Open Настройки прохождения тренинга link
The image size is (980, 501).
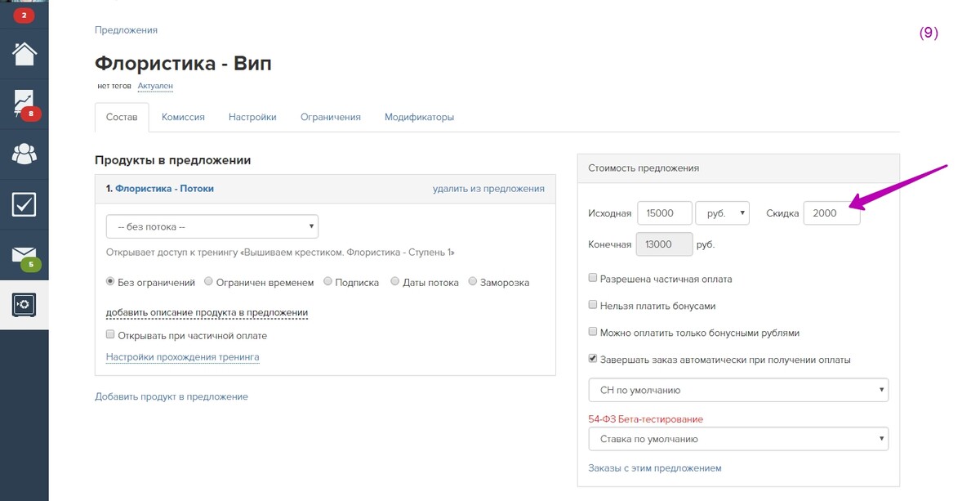click(x=182, y=357)
